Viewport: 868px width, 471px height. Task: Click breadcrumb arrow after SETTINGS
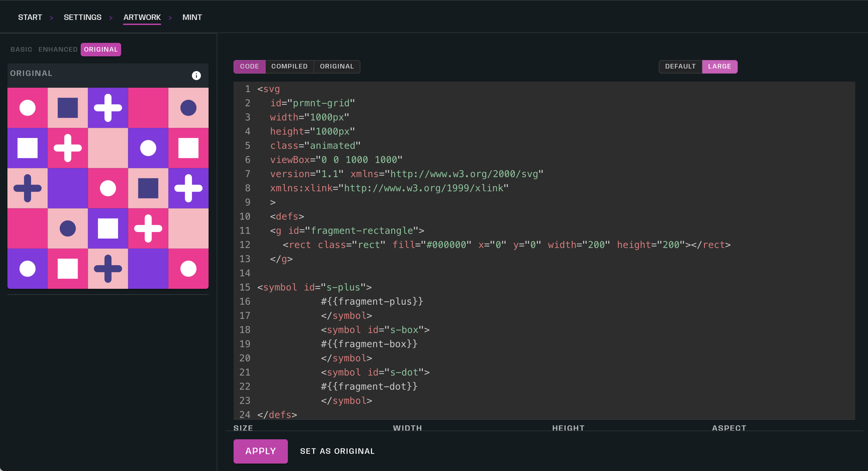111,18
